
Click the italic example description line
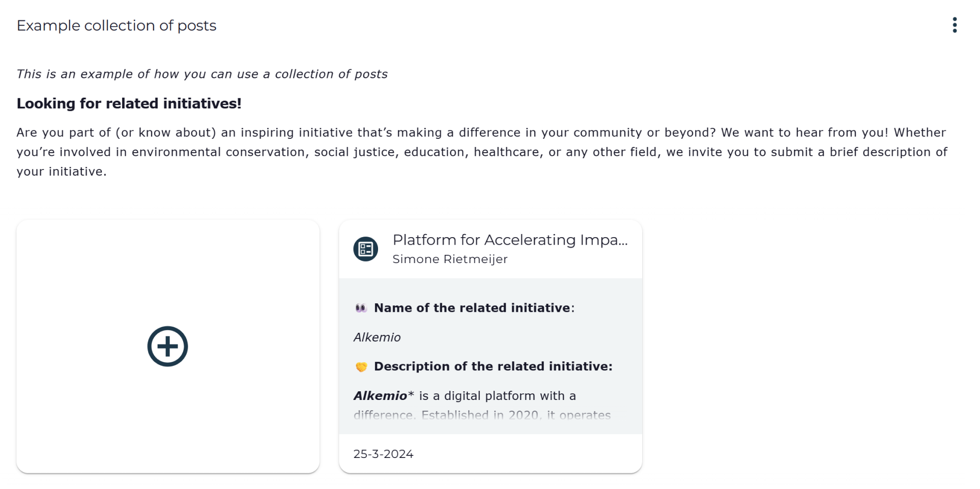[x=201, y=74]
